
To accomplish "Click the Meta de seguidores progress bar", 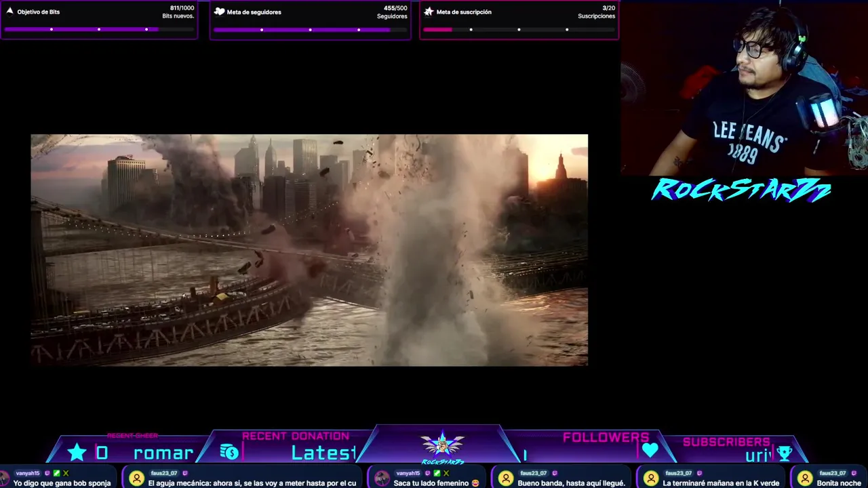I will pyautogui.click(x=310, y=29).
